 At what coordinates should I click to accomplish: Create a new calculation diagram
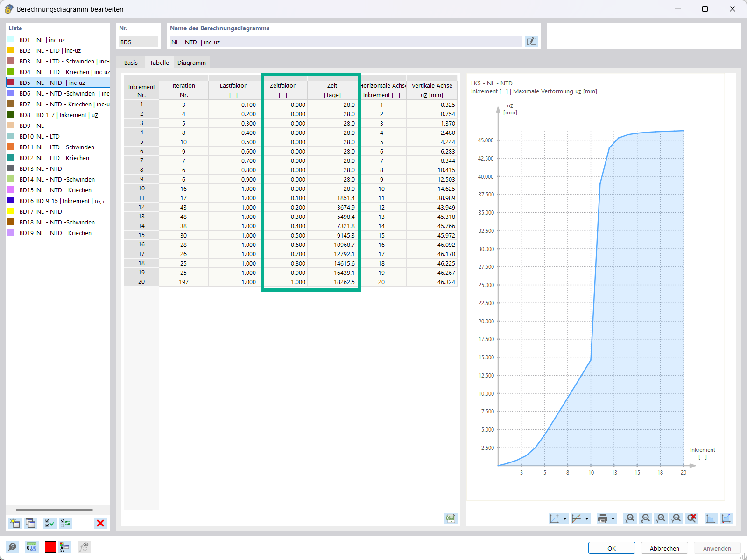pos(15,523)
